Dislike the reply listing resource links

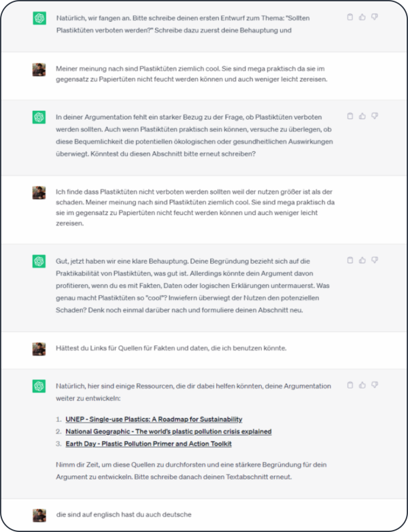point(375,385)
